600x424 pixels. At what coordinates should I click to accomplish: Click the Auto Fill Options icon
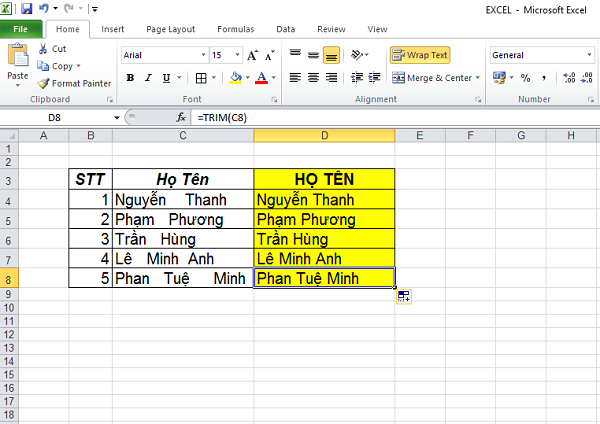tap(404, 296)
